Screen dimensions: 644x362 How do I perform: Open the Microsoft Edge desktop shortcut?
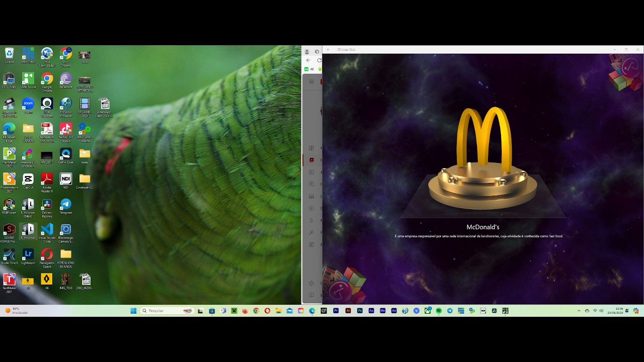coord(9,132)
